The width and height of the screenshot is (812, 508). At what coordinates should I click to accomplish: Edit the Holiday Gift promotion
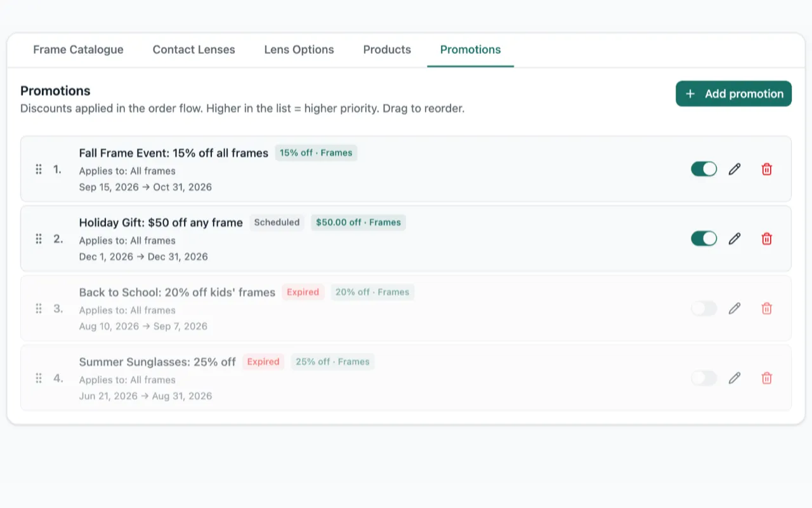[x=735, y=239]
